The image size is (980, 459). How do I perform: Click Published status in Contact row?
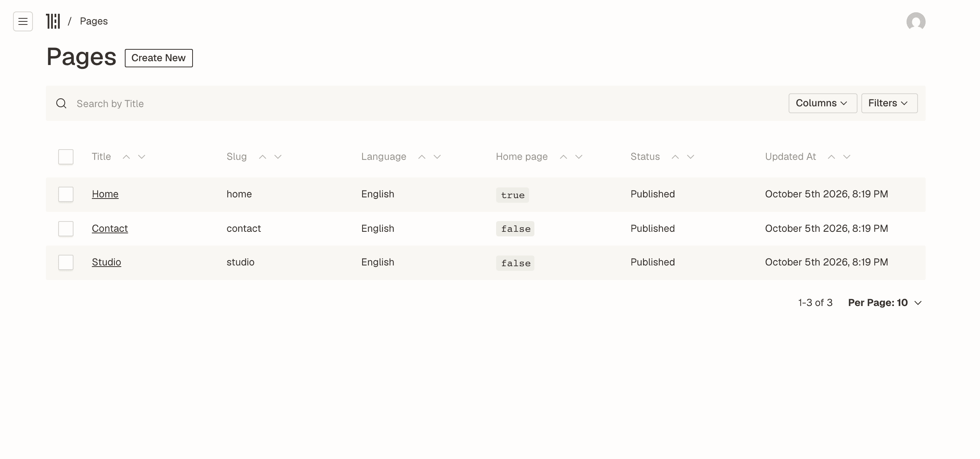coord(653,228)
